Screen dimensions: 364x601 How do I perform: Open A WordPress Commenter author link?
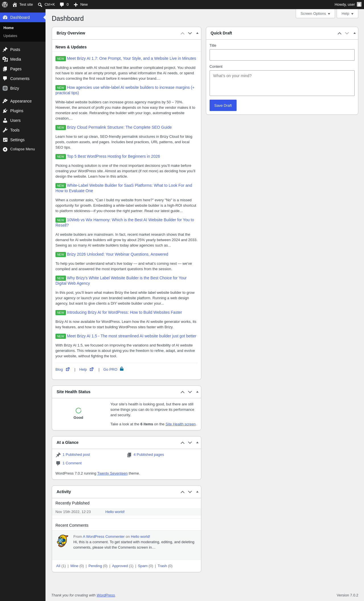[104, 537]
